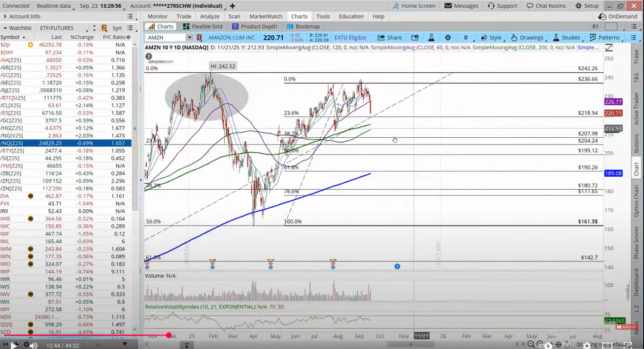The width and height of the screenshot is (644, 349).
Task: Open Messages envelope in the top bar
Action: pyautogui.click(x=462, y=6)
